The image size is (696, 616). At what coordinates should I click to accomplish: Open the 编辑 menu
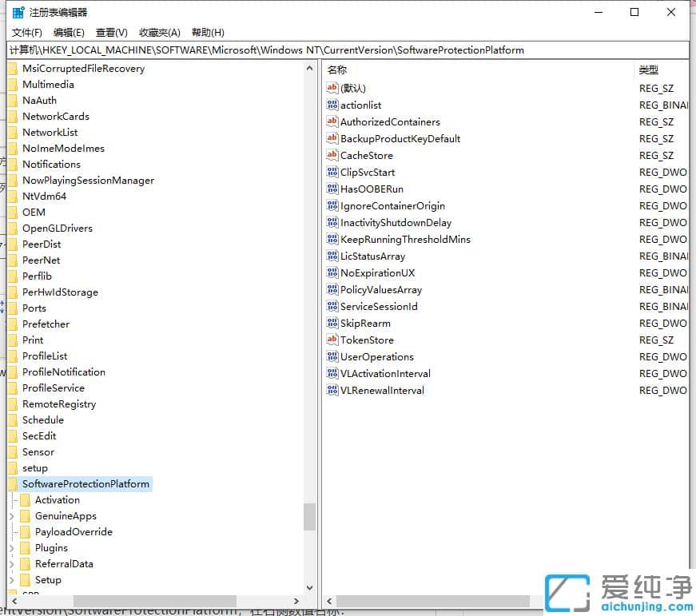tap(68, 32)
